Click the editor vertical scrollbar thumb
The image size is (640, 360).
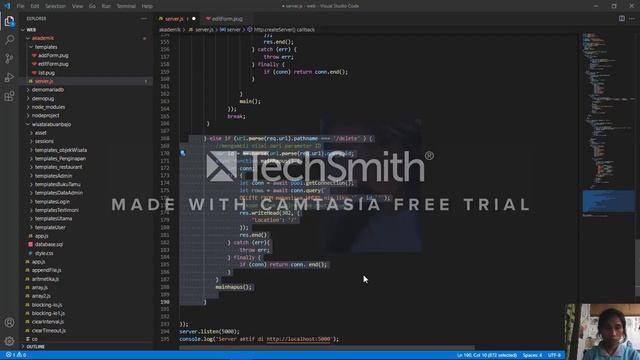pos(638,267)
